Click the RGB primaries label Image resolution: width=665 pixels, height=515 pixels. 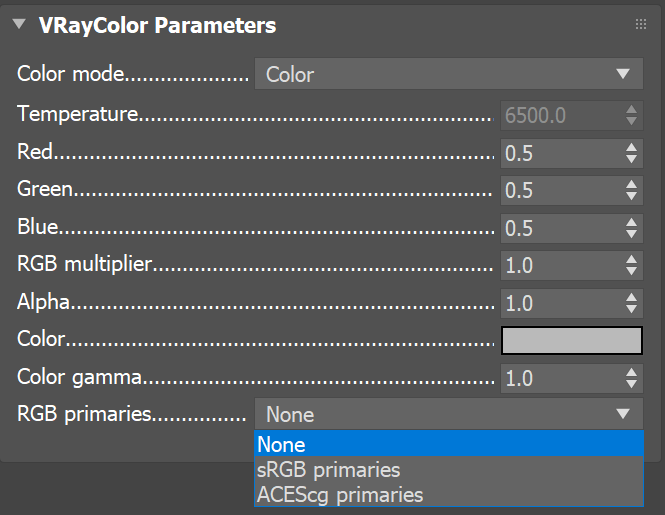pos(84,414)
